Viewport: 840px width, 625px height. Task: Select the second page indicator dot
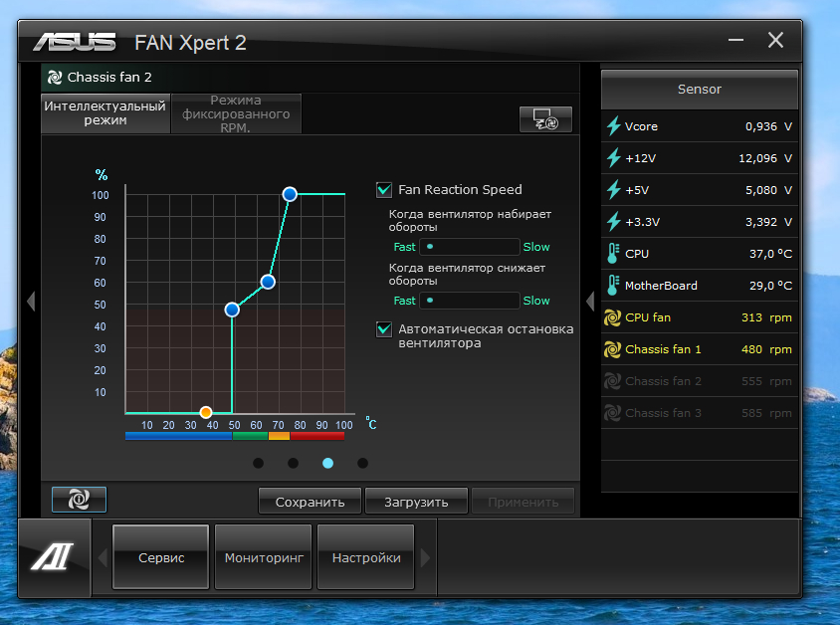tap(293, 463)
